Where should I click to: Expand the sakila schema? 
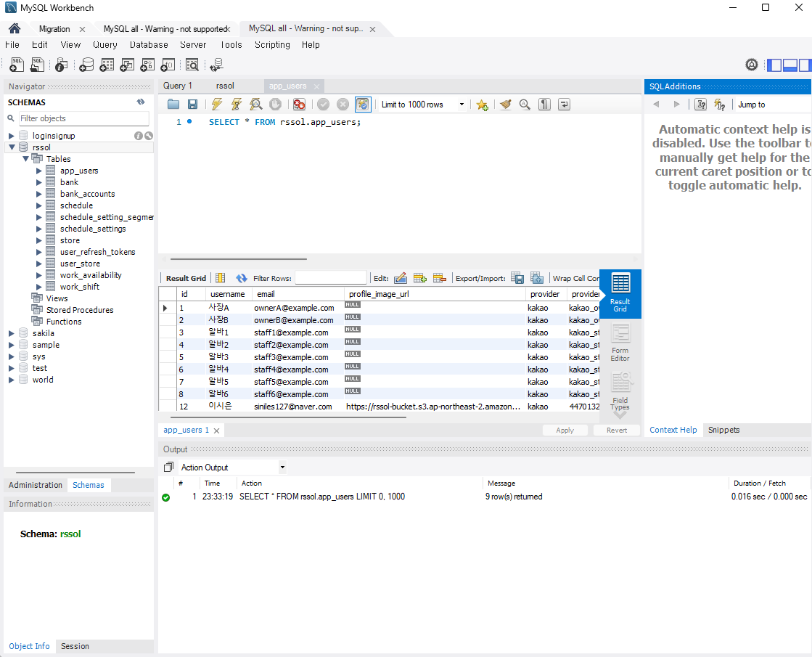[x=12, y=333]
